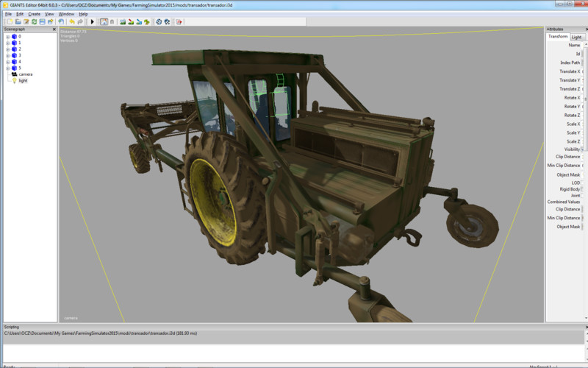Click the New file toolbar icon
588x368 pixels.
click(x=9, y=21)
